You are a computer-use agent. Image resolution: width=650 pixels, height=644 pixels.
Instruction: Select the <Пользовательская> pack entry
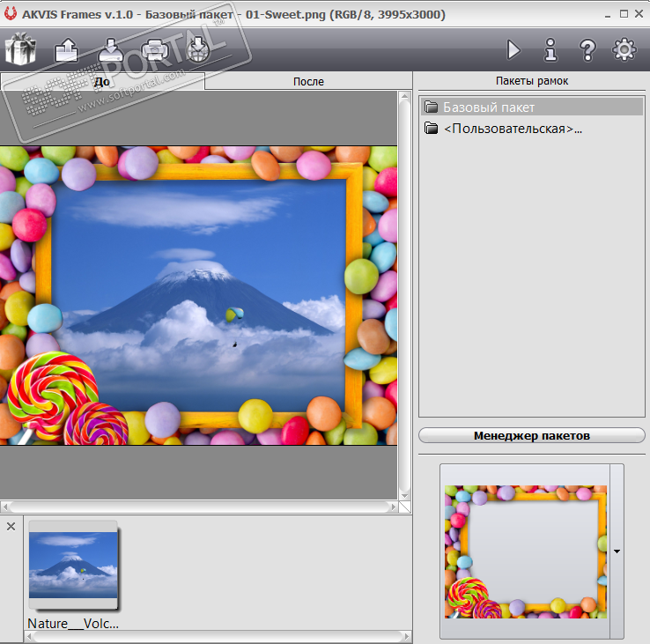pos(513,129)
